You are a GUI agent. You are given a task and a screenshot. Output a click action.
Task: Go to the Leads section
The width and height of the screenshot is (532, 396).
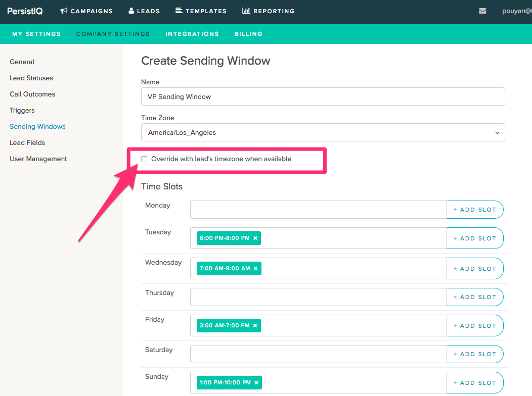144,11
